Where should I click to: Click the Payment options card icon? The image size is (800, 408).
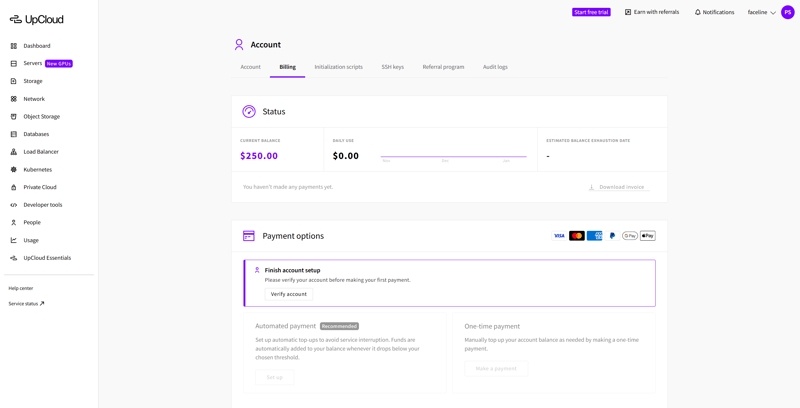(x=248, y=236)
